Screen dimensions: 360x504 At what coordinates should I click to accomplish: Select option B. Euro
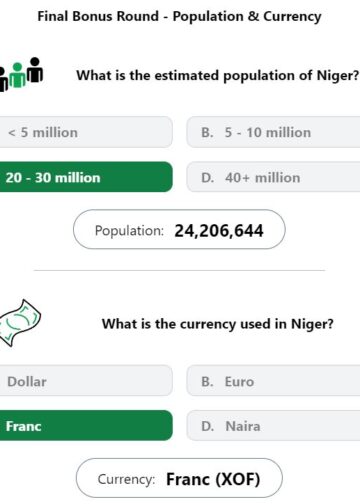(x=273, y=381)
